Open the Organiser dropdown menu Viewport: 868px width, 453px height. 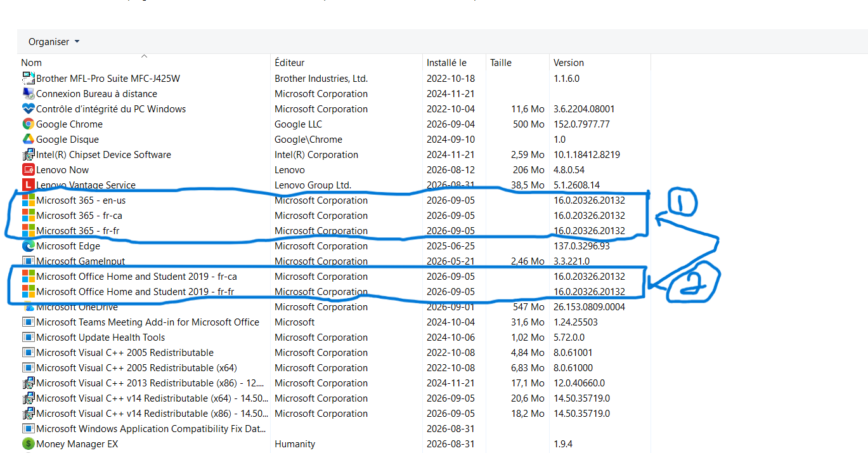[54, 42]
